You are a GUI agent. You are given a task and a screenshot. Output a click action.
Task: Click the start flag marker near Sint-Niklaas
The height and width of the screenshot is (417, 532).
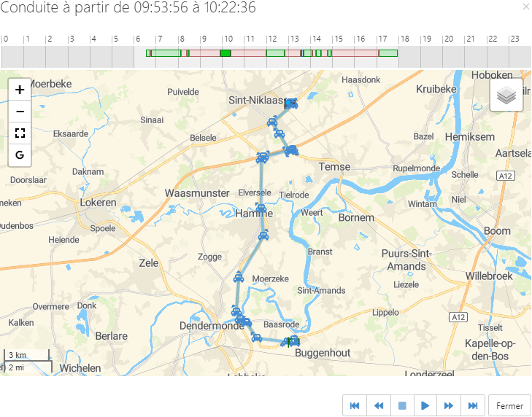(291, 104)
